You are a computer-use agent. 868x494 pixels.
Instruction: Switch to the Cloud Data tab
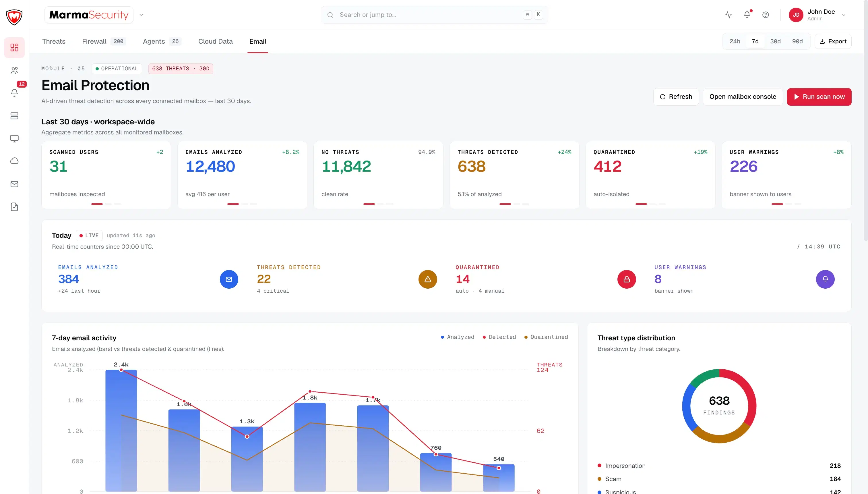click(215, 41)
